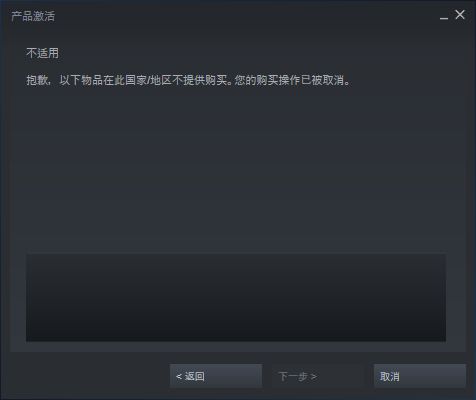Select the disabled next step button
Screen dimensions: 476x400
coord(317,376)
